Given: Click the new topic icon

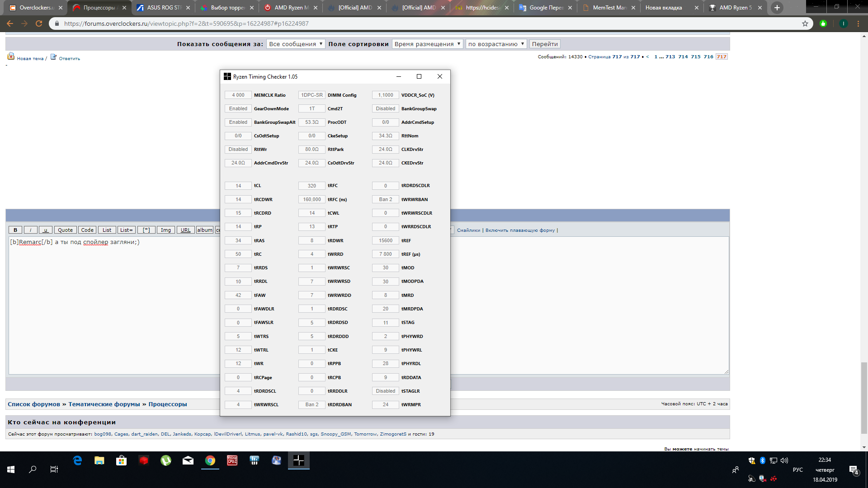Looking at the screenshot, I should [11, 56].
